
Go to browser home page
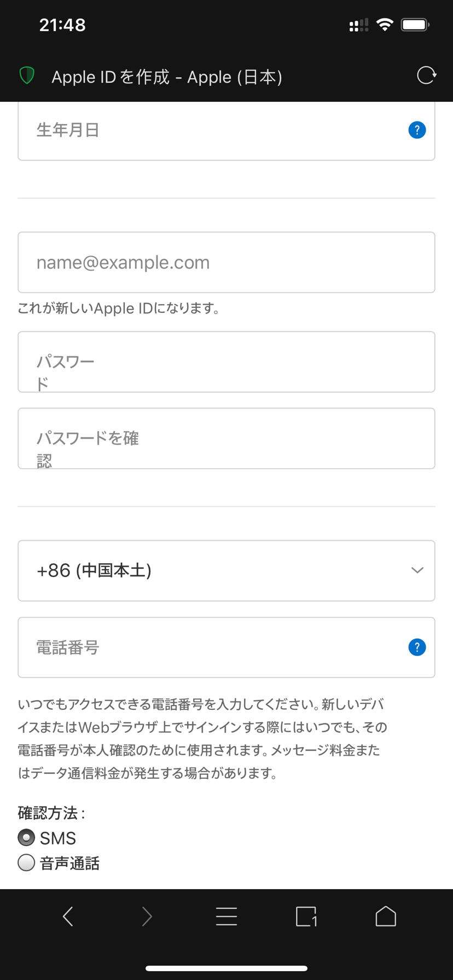point(386,916)
